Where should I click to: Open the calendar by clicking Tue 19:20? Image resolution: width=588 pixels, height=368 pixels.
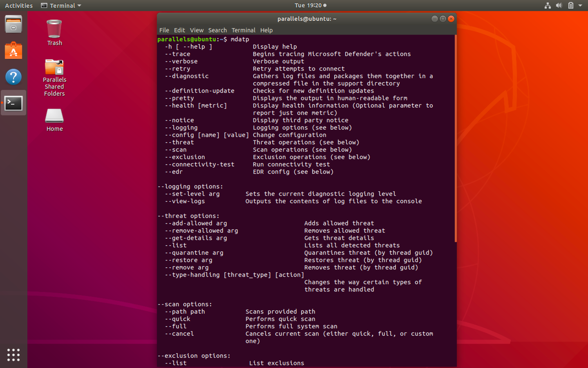[x=309, y=5]
